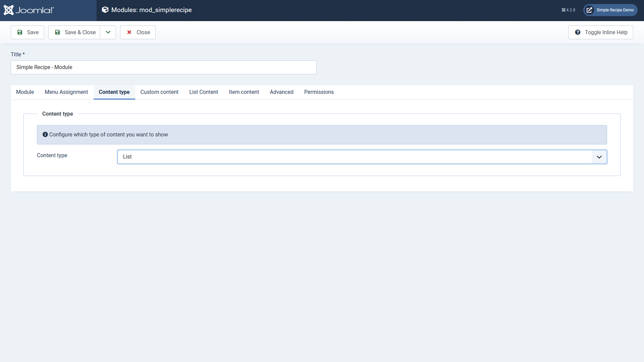Go to the Permissions tab

point(319,92)
